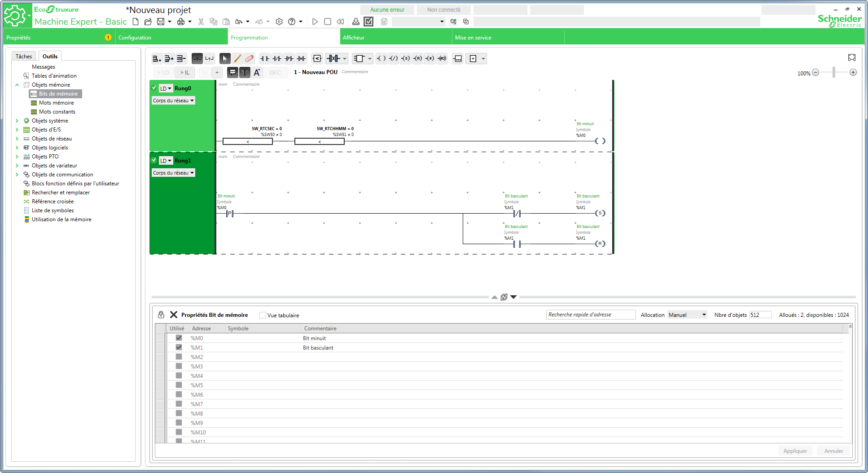Select the eraser tool in ladder toolbar

coord(249,59)
